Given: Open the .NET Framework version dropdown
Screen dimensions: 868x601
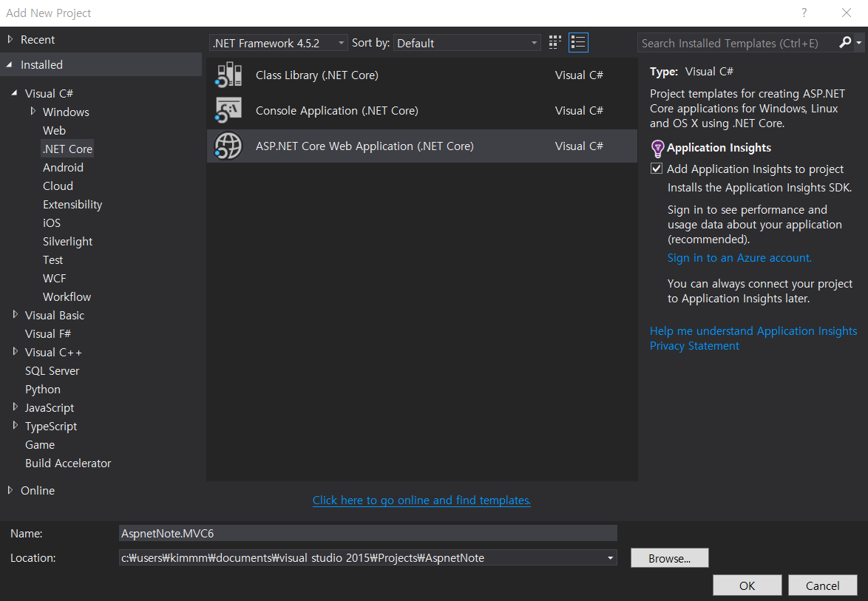Looking at the screenshot, I should point(279,43).
